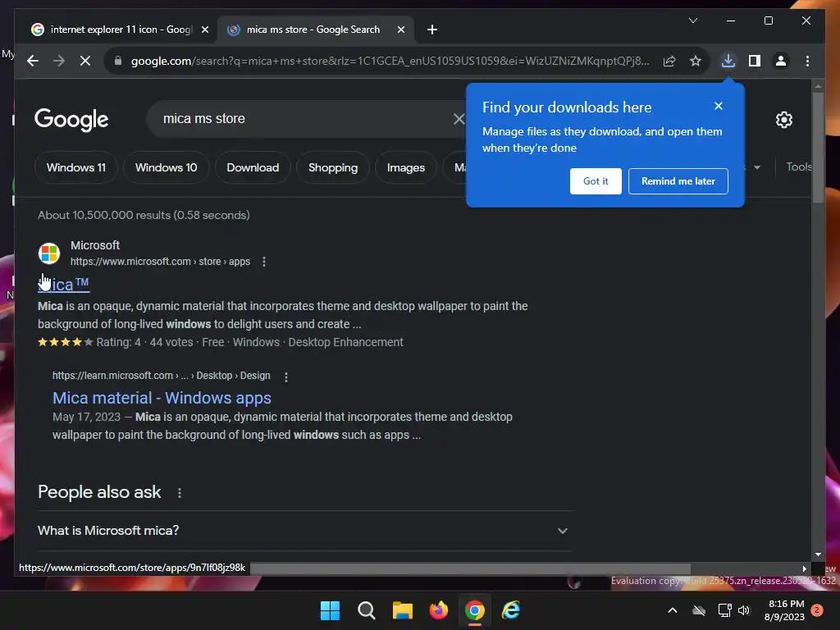Click the address bar URL
840x630 pixels.
click(390, 61)
